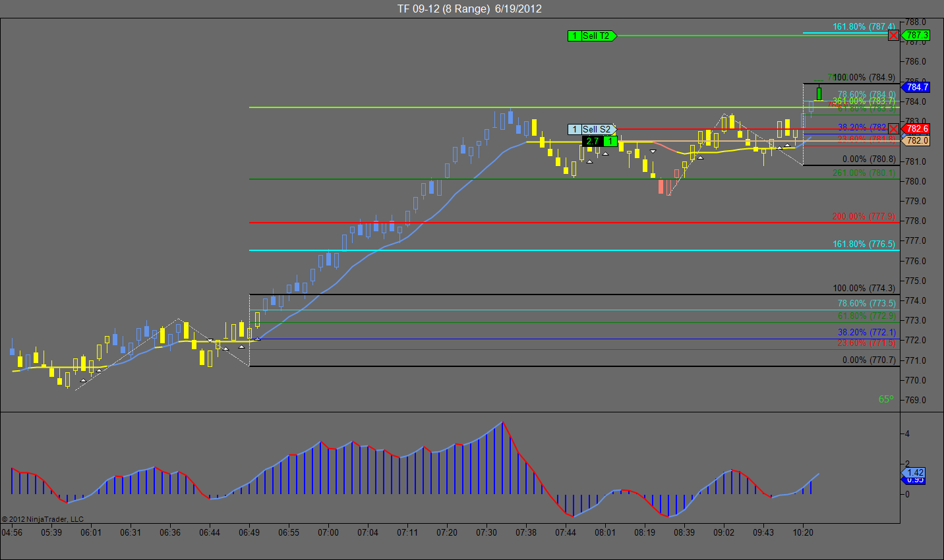Select the 0.00% (780.8) Fibonacci label

point(869,159)
